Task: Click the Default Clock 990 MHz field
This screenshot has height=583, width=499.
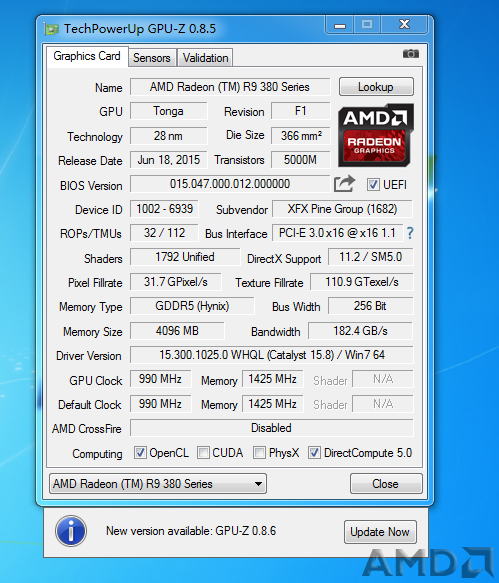Action: pos(160,404)
